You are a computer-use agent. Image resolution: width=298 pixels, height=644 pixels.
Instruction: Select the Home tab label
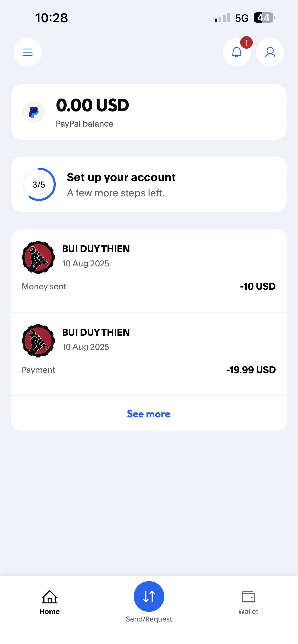[x=49, y=611]
